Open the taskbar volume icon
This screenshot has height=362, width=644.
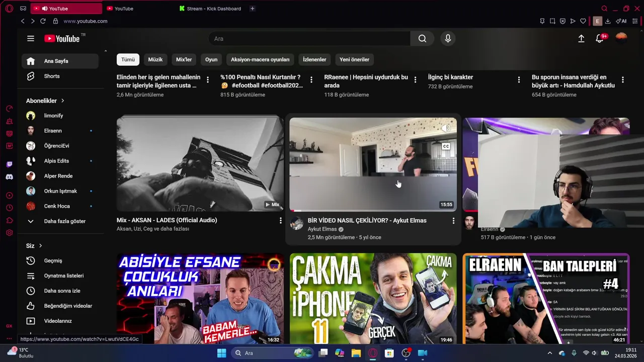coord(594,353)
